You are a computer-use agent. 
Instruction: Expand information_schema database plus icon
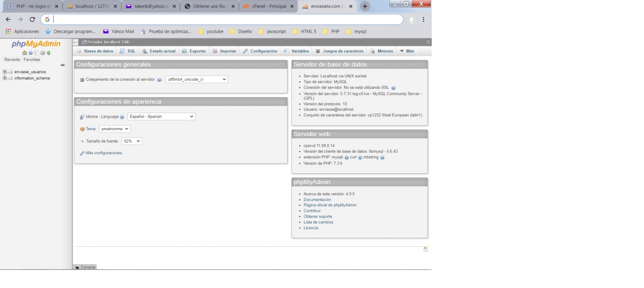pos(5,78)
